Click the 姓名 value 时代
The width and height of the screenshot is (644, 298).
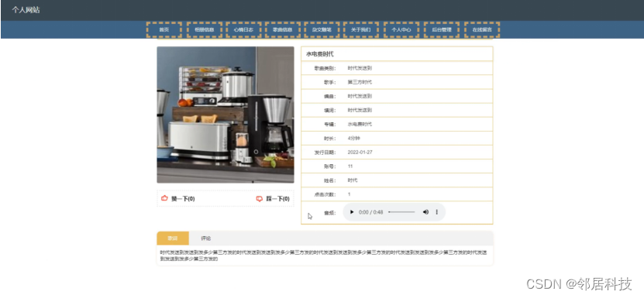353,180
